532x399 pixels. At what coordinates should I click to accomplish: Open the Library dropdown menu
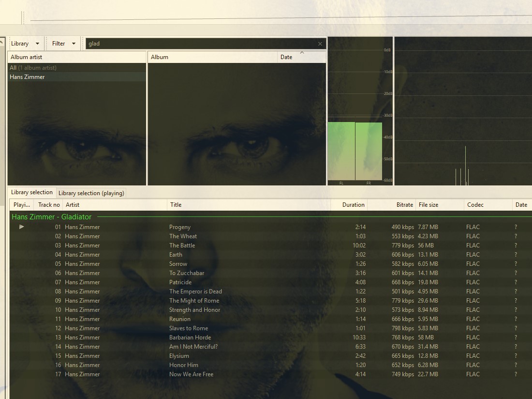coord(25,44)
